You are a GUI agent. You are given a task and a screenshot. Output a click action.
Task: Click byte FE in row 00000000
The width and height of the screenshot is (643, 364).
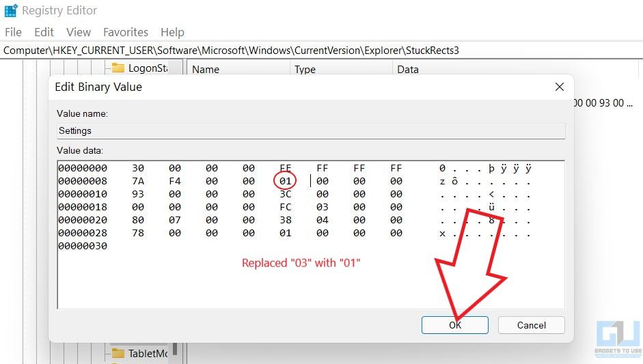pyautogui.click(x=286, y=168)
